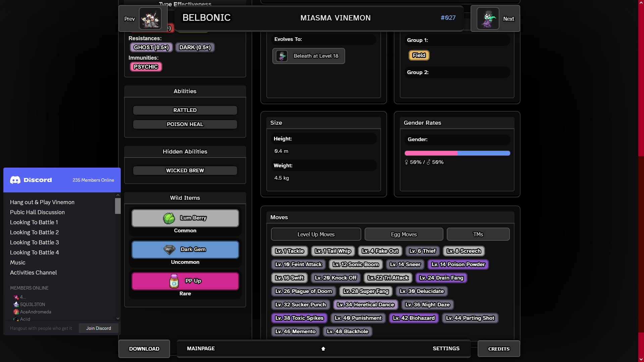Click the PP Up bottle icon
The width and height of the screenshot is (644, 362).
click(174, 281)
